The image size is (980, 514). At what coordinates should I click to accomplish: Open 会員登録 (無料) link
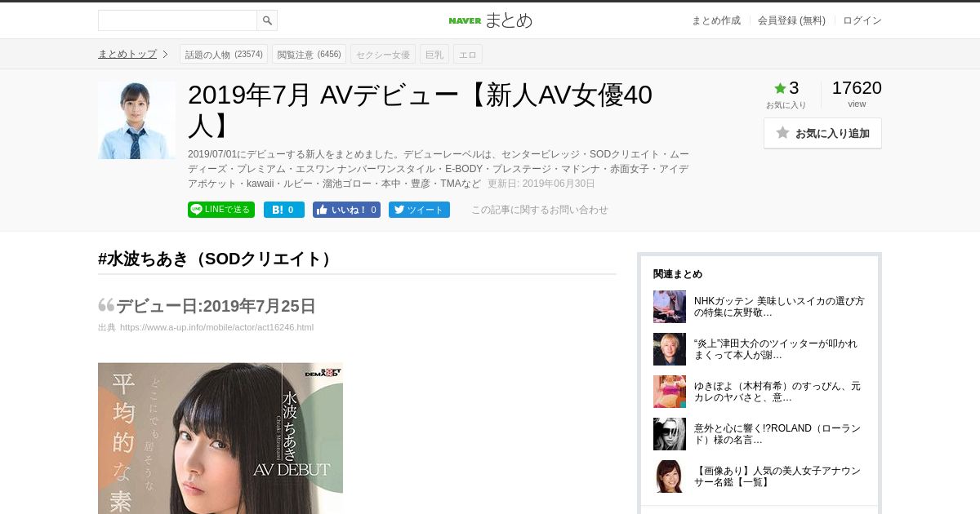click(791, 20)
